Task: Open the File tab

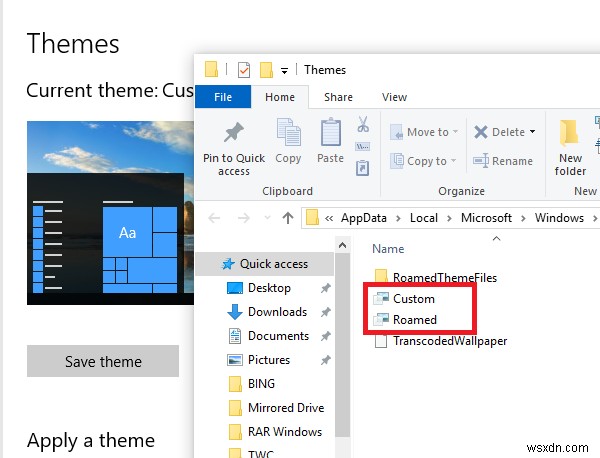Action: coord(223,97)
